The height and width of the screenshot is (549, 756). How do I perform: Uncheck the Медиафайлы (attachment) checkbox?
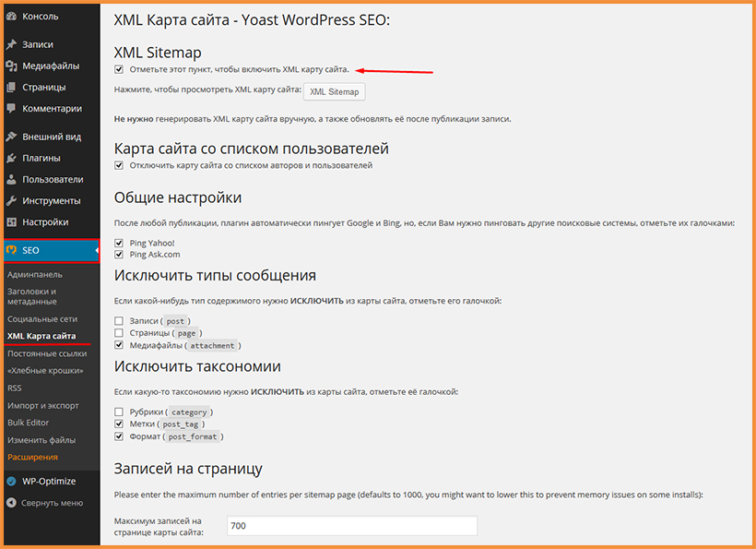[119, 345]
